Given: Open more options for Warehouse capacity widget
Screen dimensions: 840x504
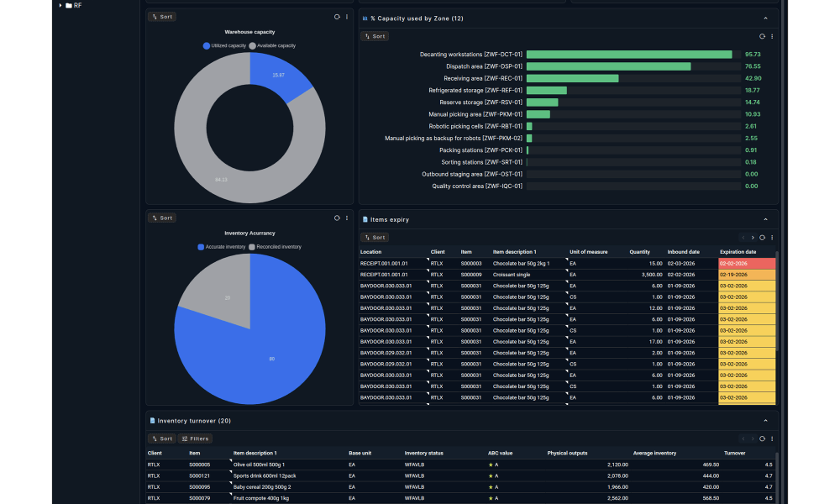Looking at the screenshot, I should coord(347,17).
